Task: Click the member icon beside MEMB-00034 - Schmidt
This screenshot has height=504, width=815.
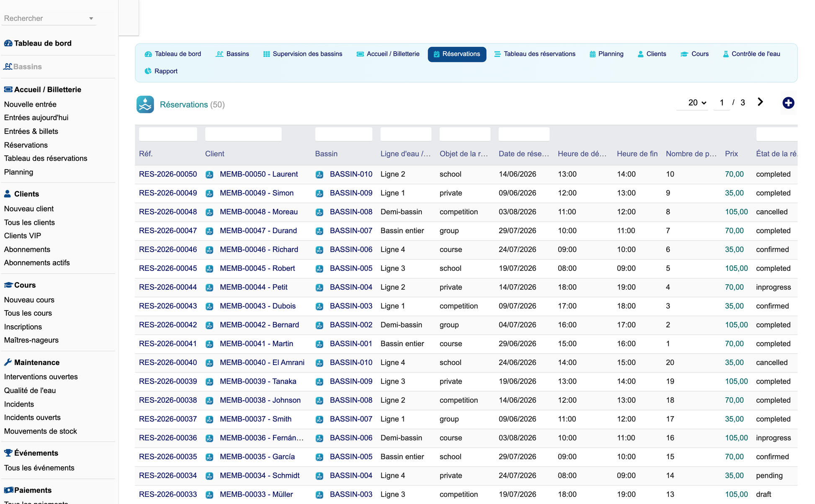Action: pos(209,476)
